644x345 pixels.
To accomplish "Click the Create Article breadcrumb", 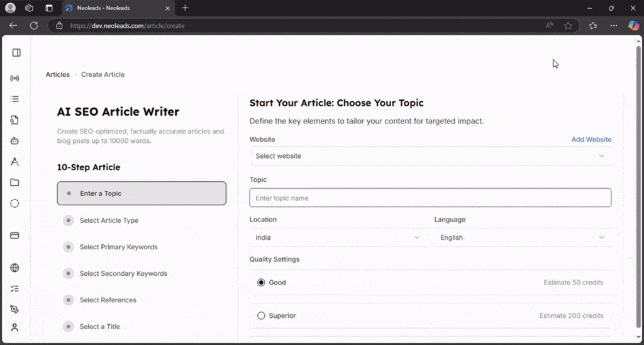I will coord(103,74).
